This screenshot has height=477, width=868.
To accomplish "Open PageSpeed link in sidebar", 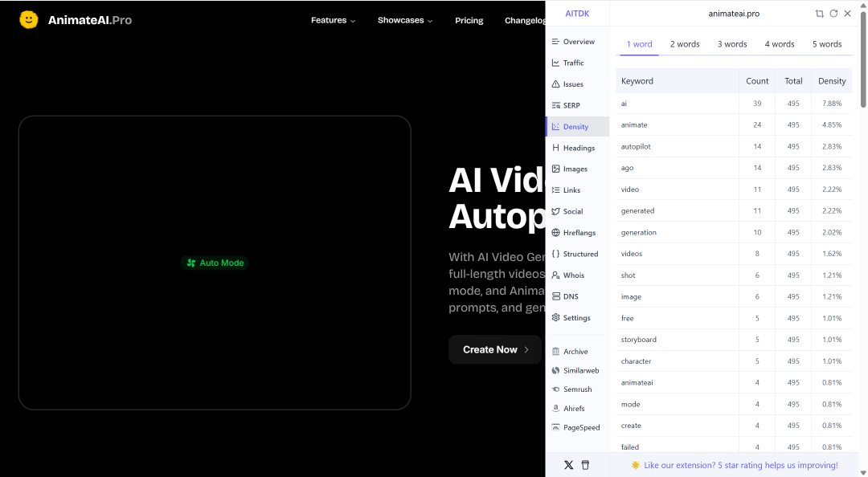I will click(577, 427).
